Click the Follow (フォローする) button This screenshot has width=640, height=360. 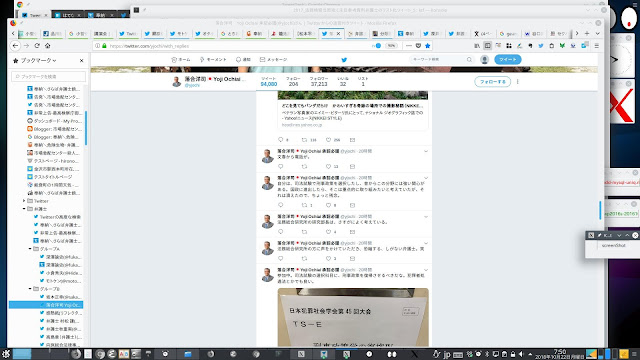click(x=493, y=82)
